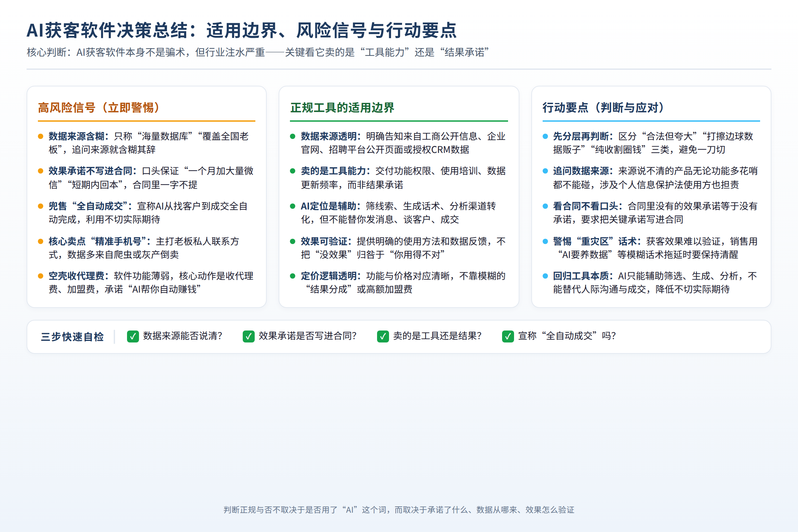Click the heading 高风险信号(立即警惕)
This screenshot has width=798, height=532.
pyautogui.click(x=99, y=107)
